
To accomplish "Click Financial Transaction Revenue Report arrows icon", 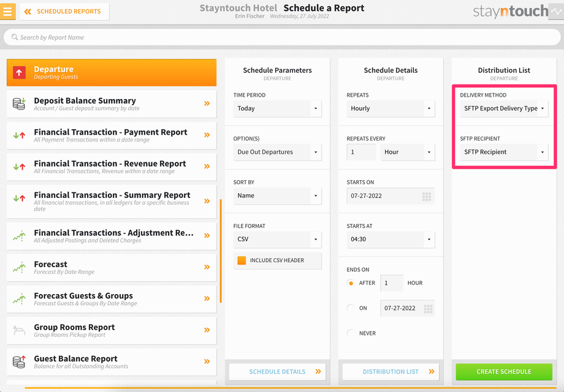I will (20, 167).
